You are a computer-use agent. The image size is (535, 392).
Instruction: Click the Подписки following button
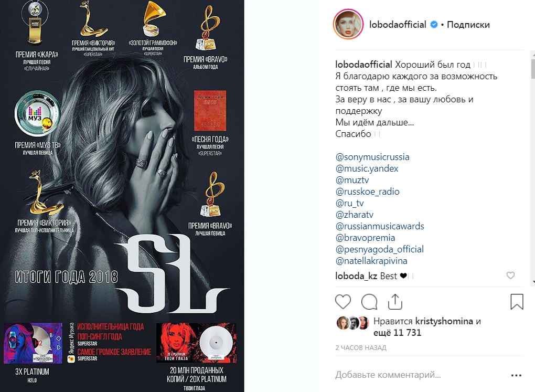click(468, 25)
